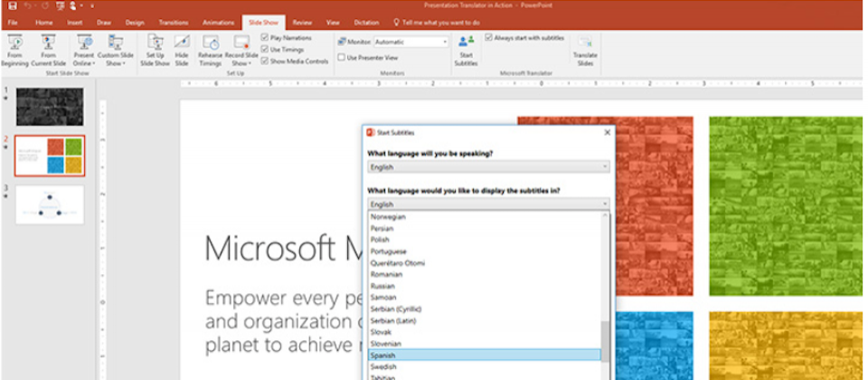Click the language list scrollbar thumb
The image size is (868, 380).
605,341
